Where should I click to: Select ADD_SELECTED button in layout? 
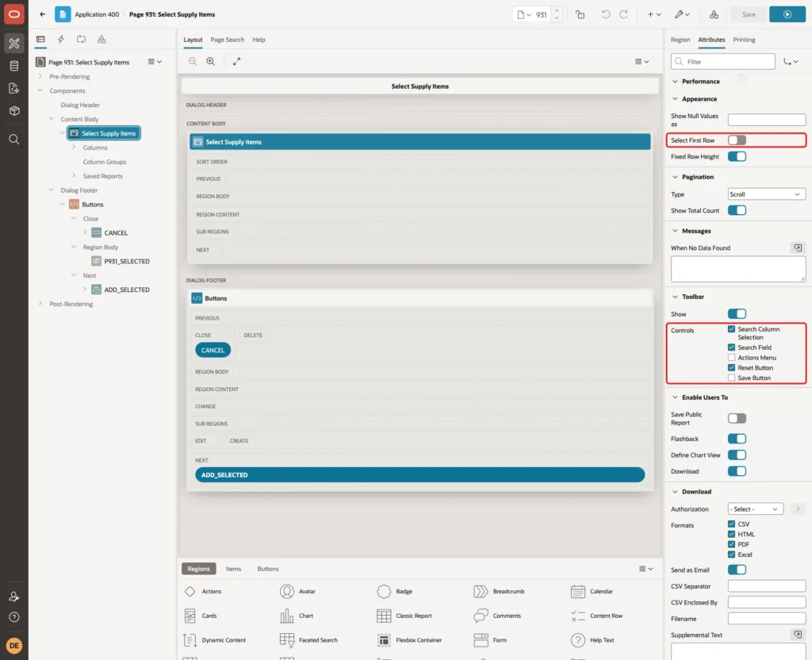pyautogui.click(x=419, y=474)
